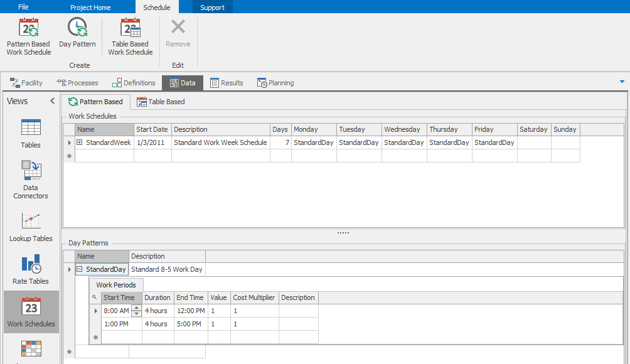Image resolution: width=630 pixels, height=364 pixels.
Task: Click the Wednesday column header
Action: [404, 129]
